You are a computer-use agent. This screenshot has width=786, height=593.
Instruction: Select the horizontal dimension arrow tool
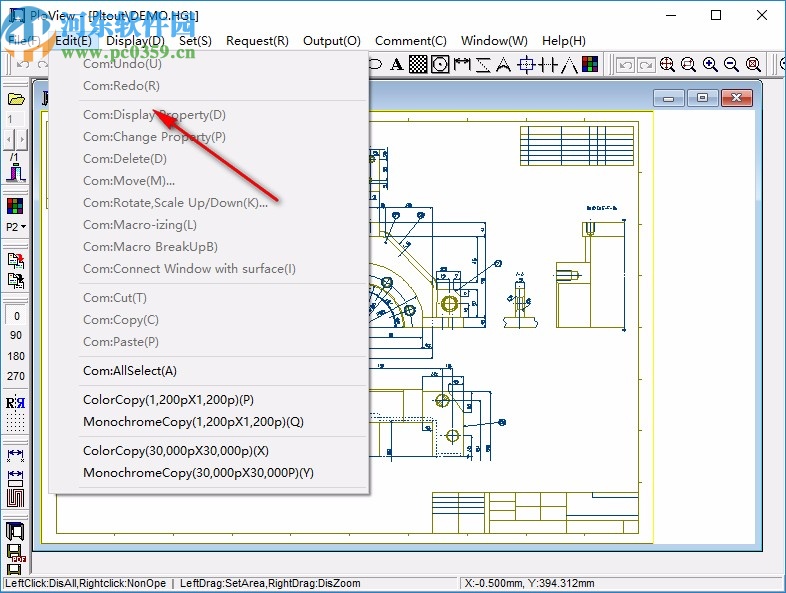462,65
